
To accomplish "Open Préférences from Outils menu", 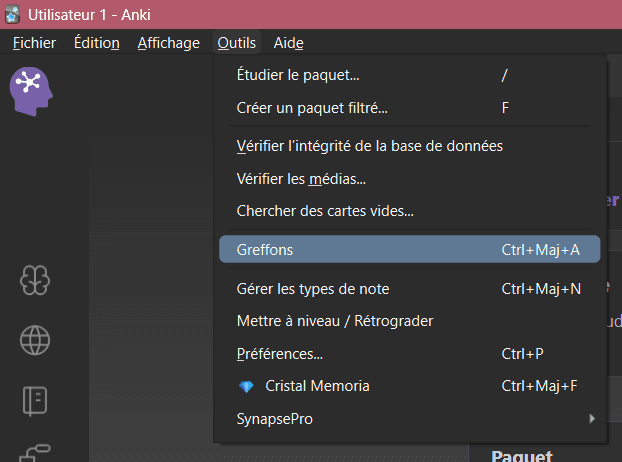I will tap(410, 354).
